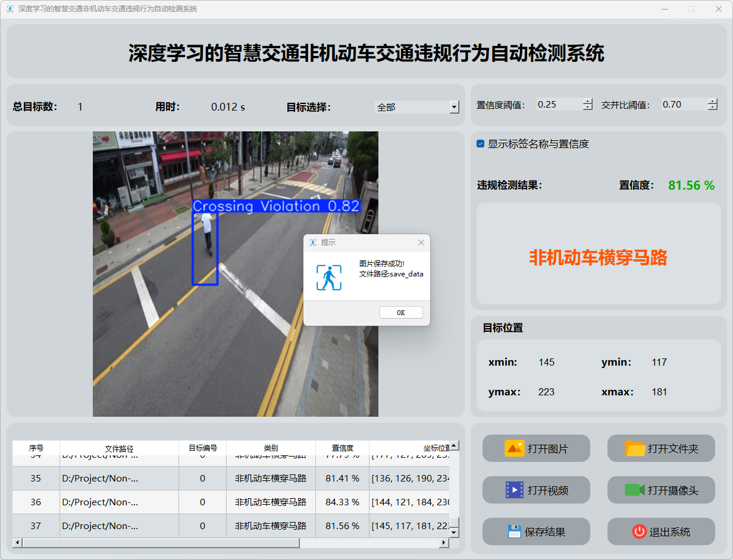The width and height of the screenshot is (733, 560).
Task: Close the 提示 dialog with X
Action: [421, 243]
